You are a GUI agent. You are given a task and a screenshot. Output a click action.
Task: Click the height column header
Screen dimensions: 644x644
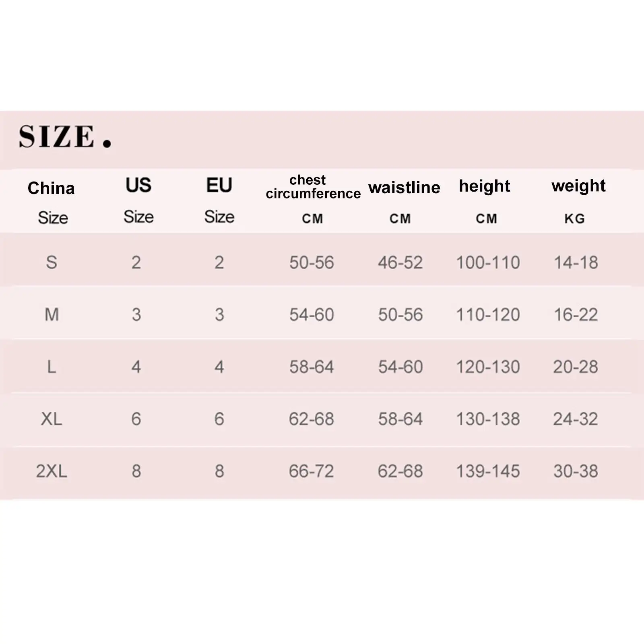coord(485,201)
